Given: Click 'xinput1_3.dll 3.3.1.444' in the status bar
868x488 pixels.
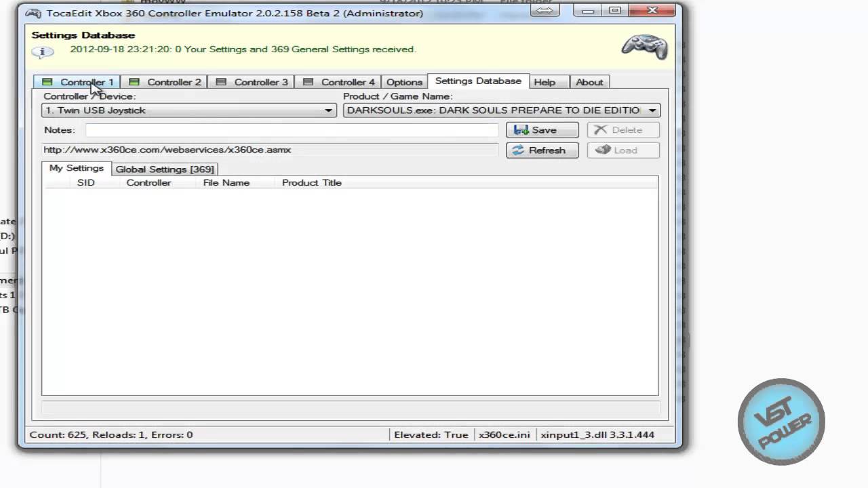Looking at the screenshot, I should pyautogui.click(x=597, y=434).
